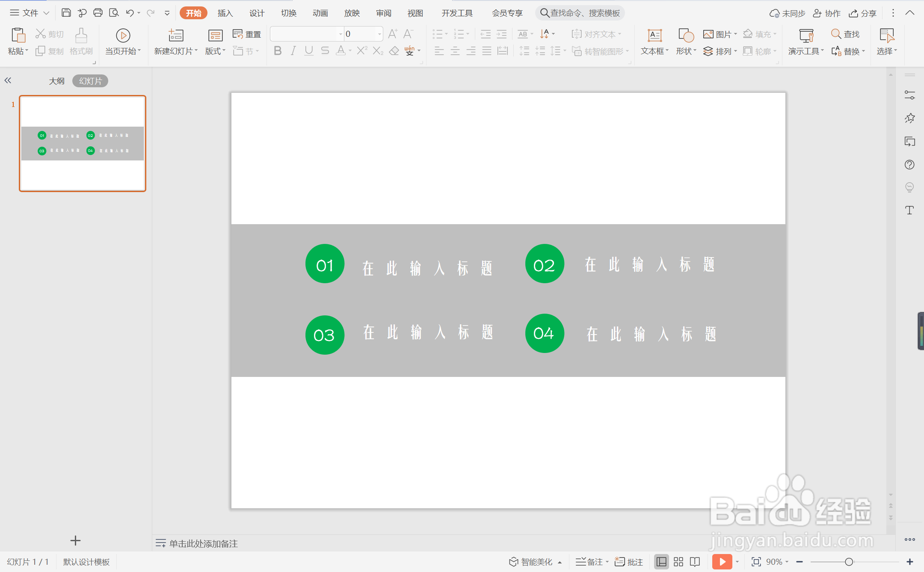The width and height of the screenshot is (924, 572).
Task: Click the add notes text area
Action: click(204, 543)
